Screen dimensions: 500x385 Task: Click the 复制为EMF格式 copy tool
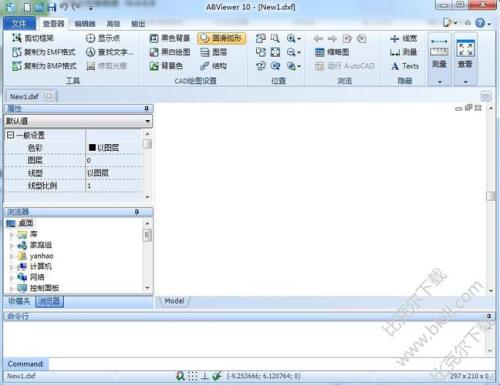click(44, 52)
